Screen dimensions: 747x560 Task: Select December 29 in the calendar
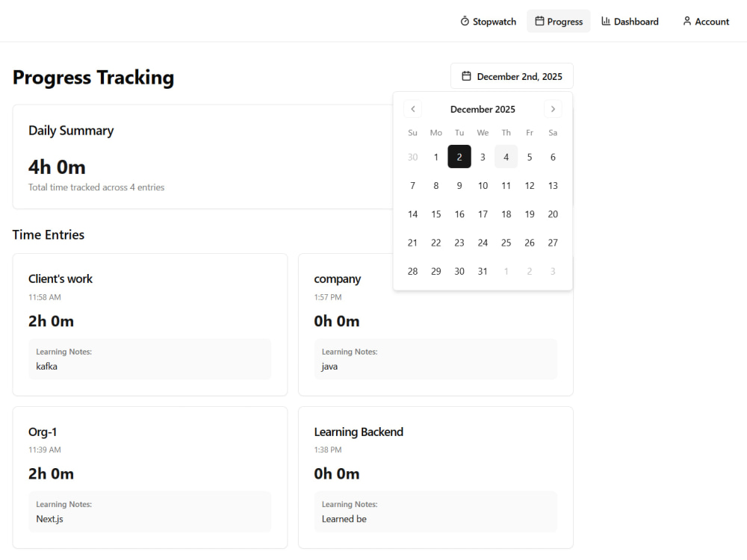436,271
